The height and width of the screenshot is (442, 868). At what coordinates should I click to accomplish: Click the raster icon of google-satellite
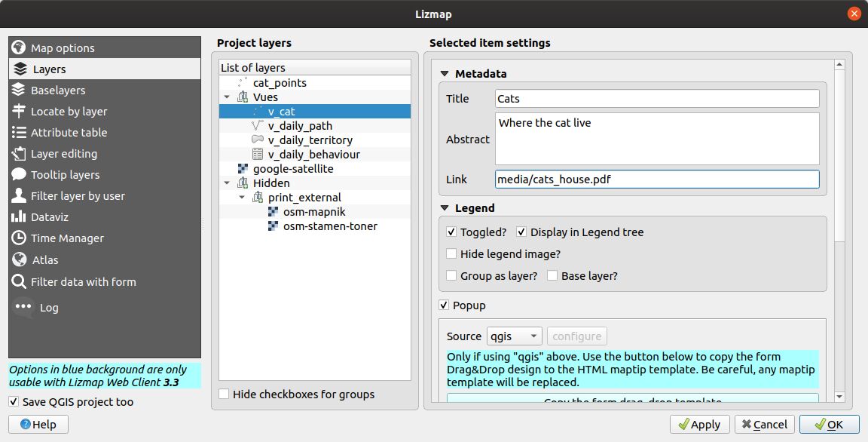243,168
